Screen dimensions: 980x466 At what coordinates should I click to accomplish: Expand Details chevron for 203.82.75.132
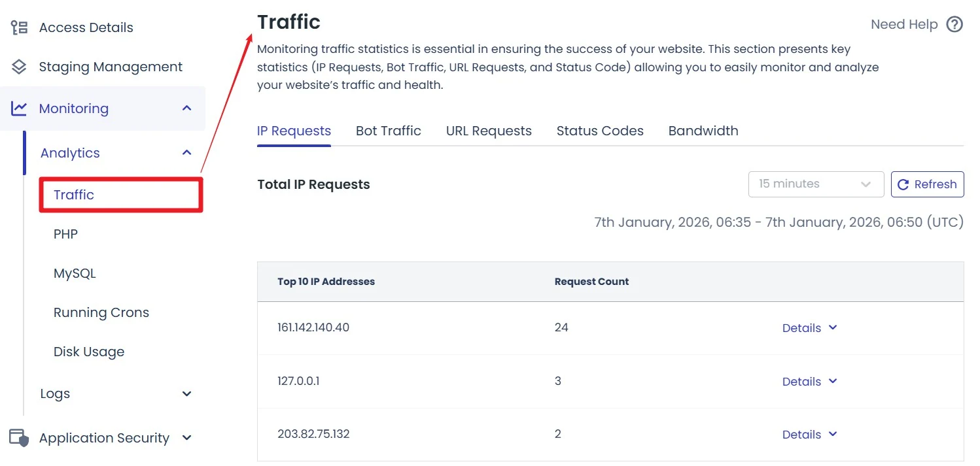pyautogui.click(x=833, y=434)
